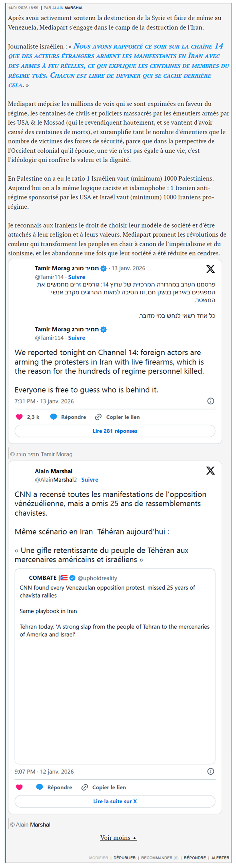Click the X logo on Alain Marshal tweet

[x=210, y=470]
